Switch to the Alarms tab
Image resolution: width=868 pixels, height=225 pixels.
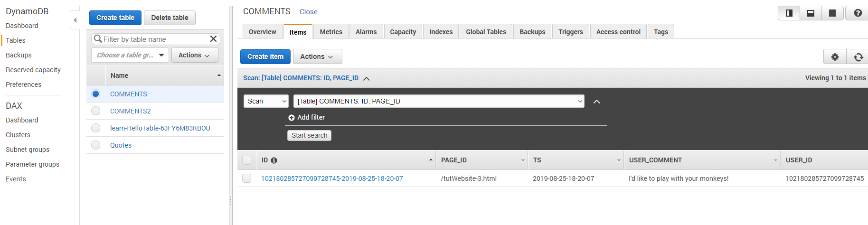pyautogui.click(x=366, y=32)
